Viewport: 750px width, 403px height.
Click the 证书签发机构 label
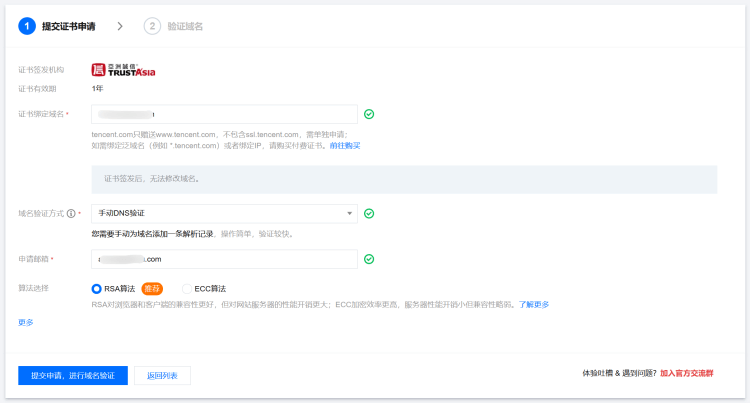point(41,70)
